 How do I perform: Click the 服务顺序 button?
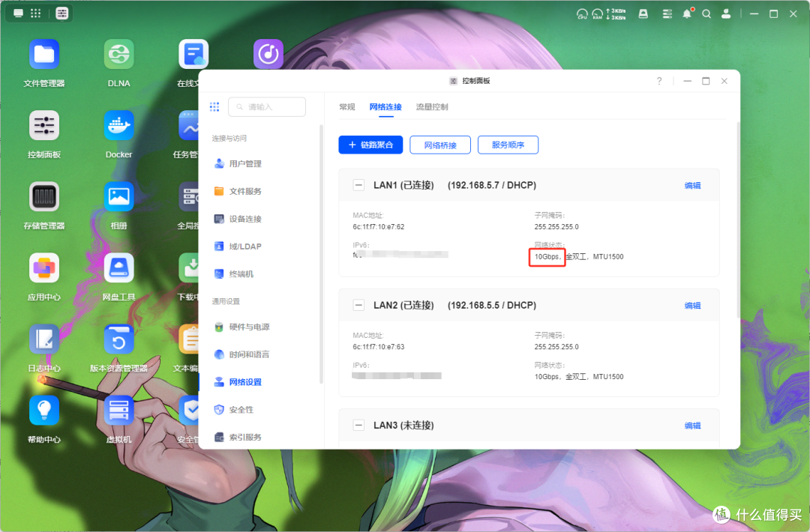(508, 145)
